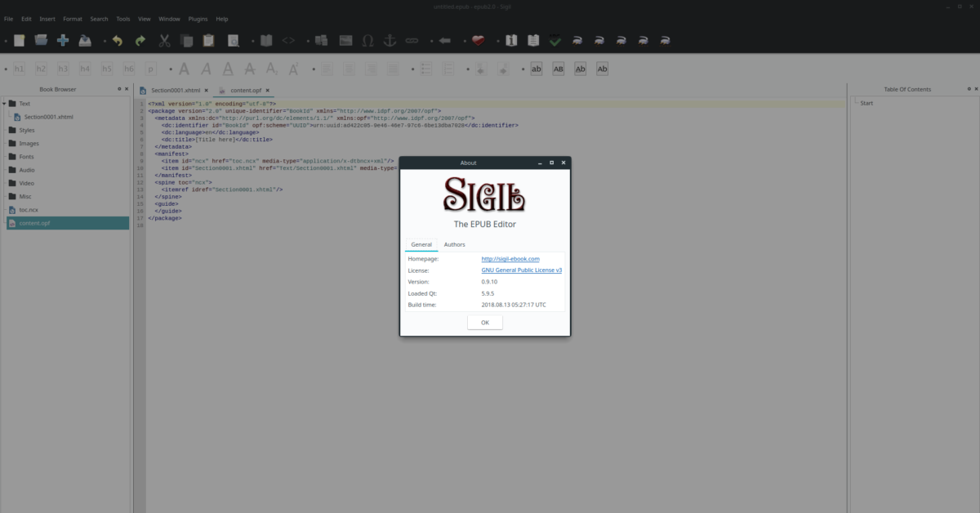The image size is (980, 513).
Task: Open the Metadata Editor
Action: pyautogui.click(x=511, y=40)
